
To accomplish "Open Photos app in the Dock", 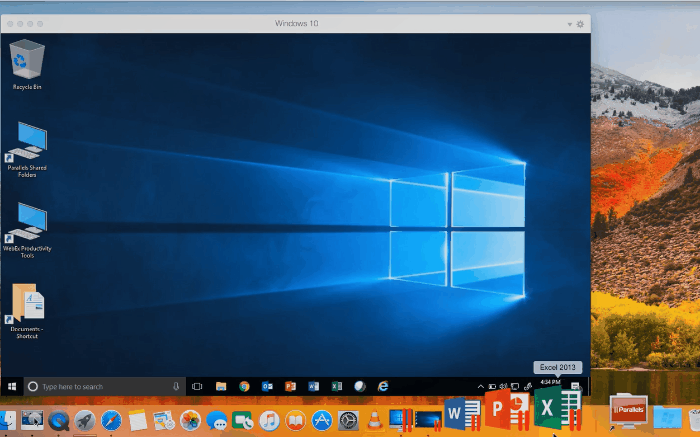I will point(190,420).
